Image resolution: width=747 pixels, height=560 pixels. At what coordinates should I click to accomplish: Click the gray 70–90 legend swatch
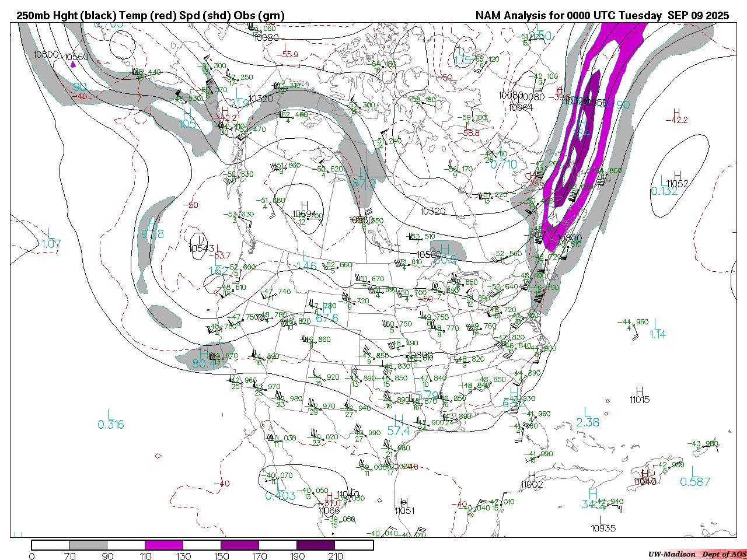point(88,545)
